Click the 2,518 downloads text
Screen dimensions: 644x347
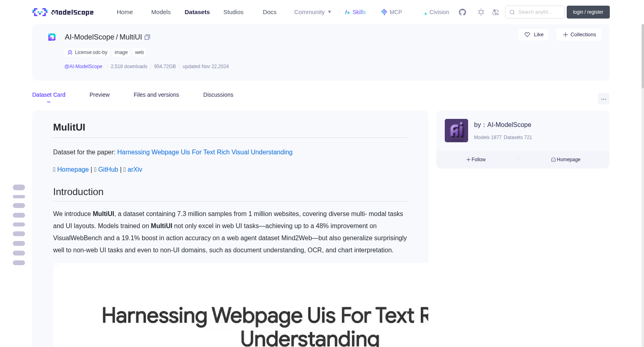[x=129, y=66]
